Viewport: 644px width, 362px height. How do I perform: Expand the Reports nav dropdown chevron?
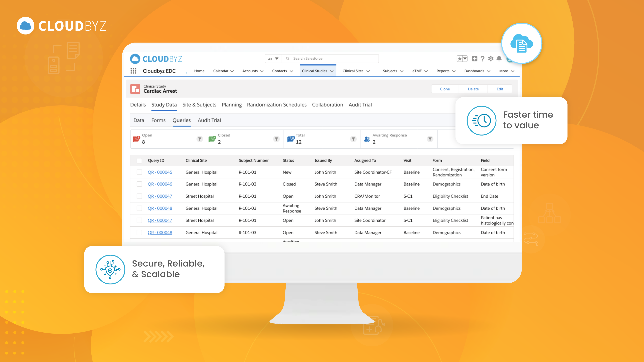(x=454, y=71)
